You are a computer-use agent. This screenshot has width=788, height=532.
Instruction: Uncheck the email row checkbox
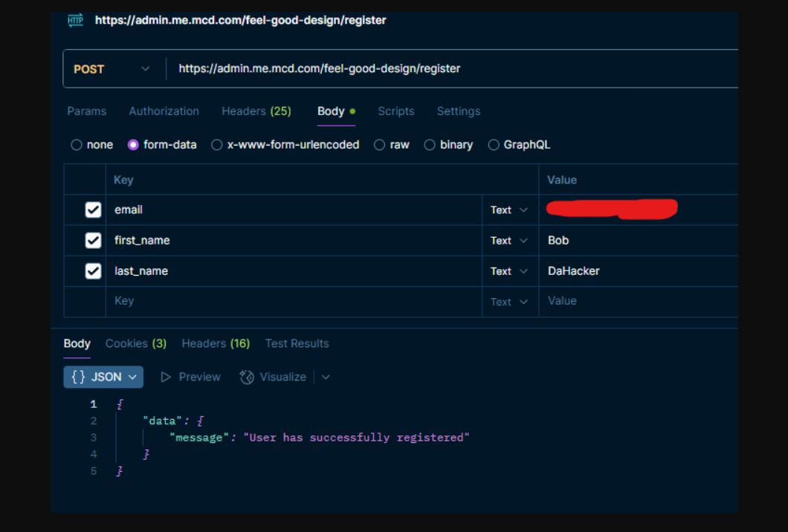[93, 210]
